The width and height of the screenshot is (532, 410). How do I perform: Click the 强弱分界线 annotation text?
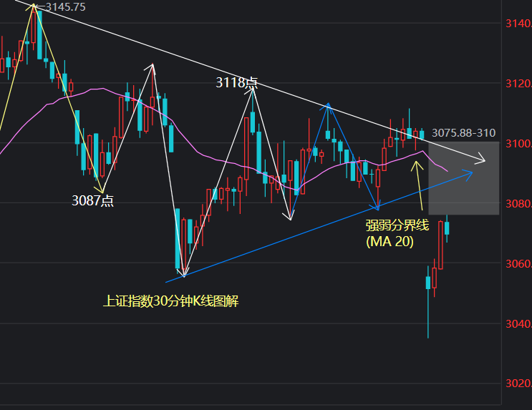[x=397, y=225]
